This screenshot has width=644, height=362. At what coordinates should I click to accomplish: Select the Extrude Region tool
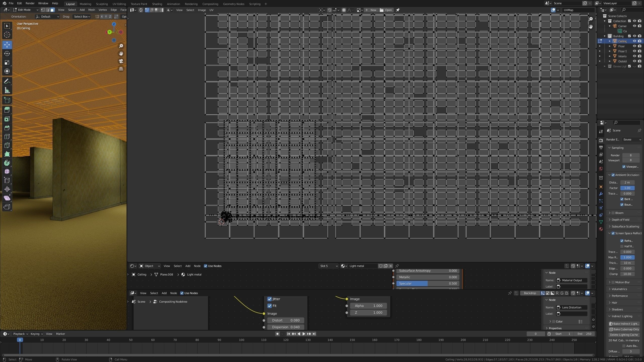(7, 110)
